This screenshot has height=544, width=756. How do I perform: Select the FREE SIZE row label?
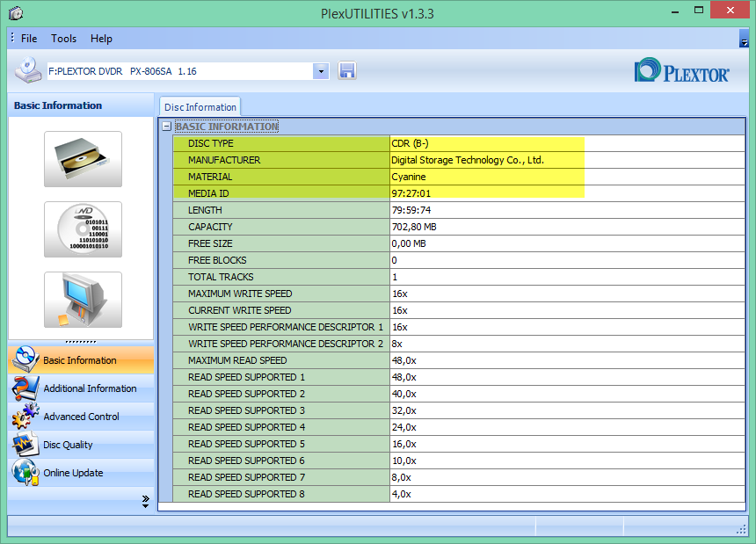[281, 243]
